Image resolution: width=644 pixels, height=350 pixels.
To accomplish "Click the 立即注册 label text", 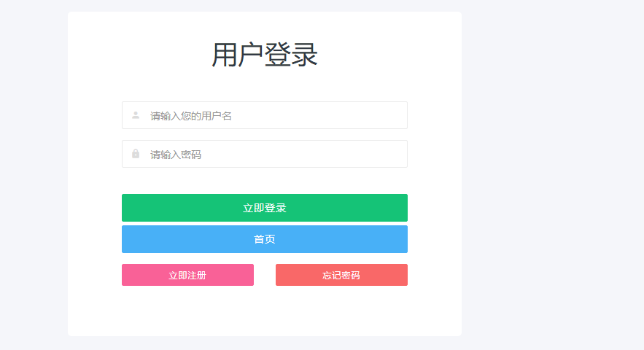I will point(187,275).
